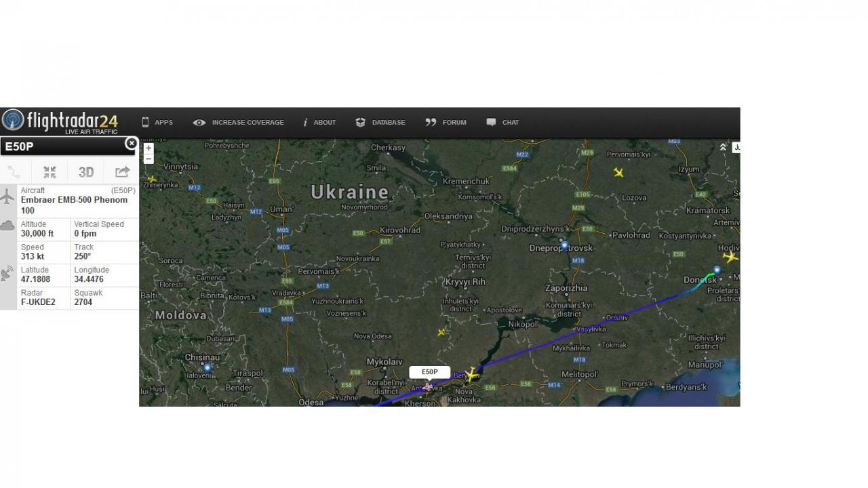
Task: Open the Increase Coverage page
Action: point(239,123)
